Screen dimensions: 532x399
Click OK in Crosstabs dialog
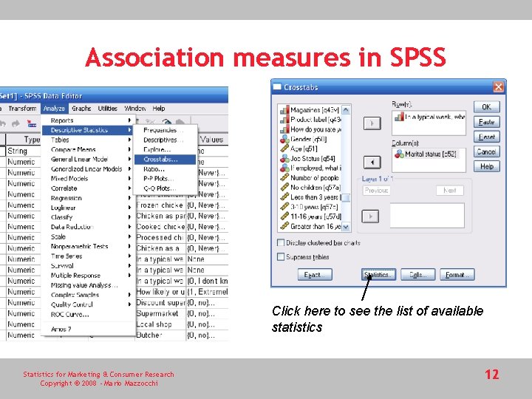(x=486, y=107)
